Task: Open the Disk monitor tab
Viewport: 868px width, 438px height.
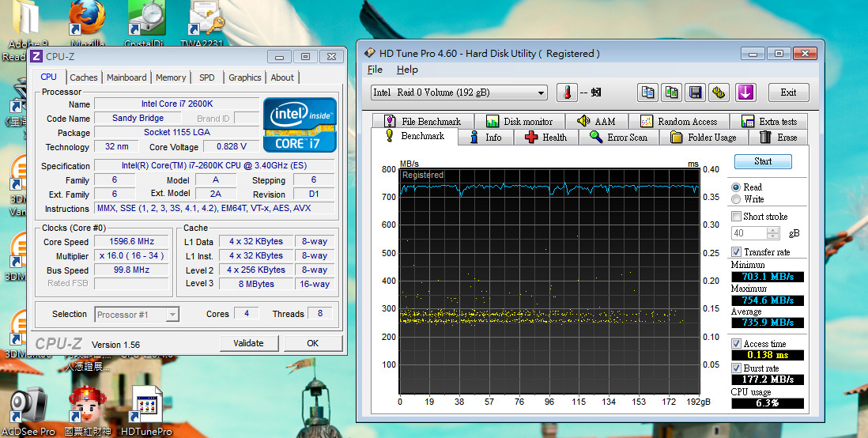Action: pyautogui.click(x=519, y=121)
